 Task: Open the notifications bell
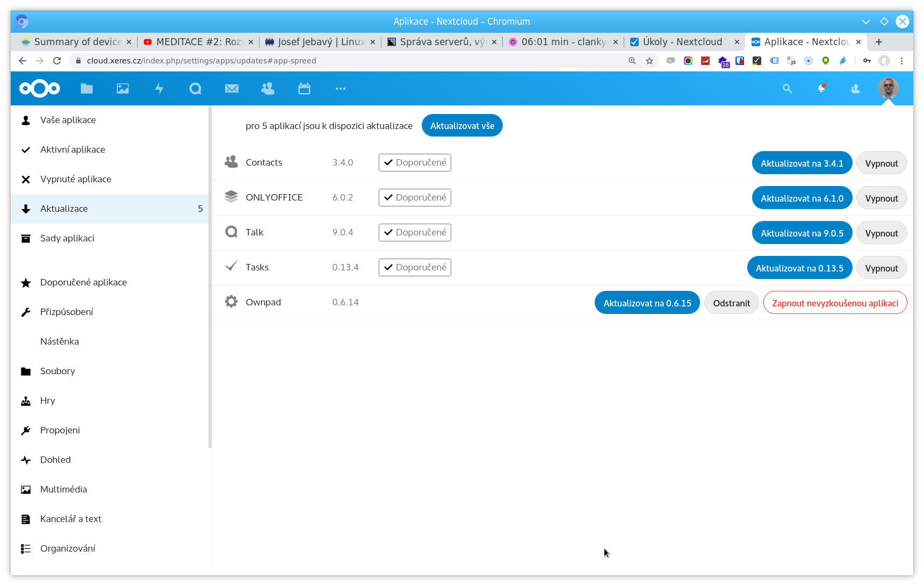821,89
